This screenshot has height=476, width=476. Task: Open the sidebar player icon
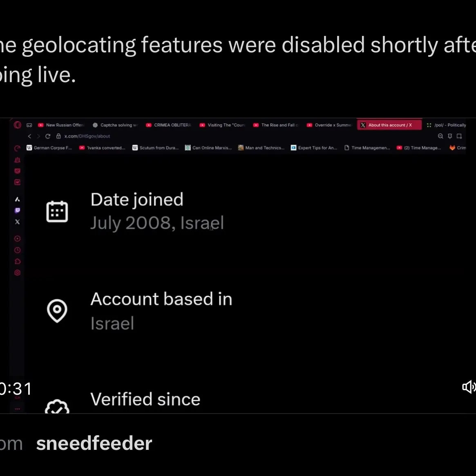[17, 239]
